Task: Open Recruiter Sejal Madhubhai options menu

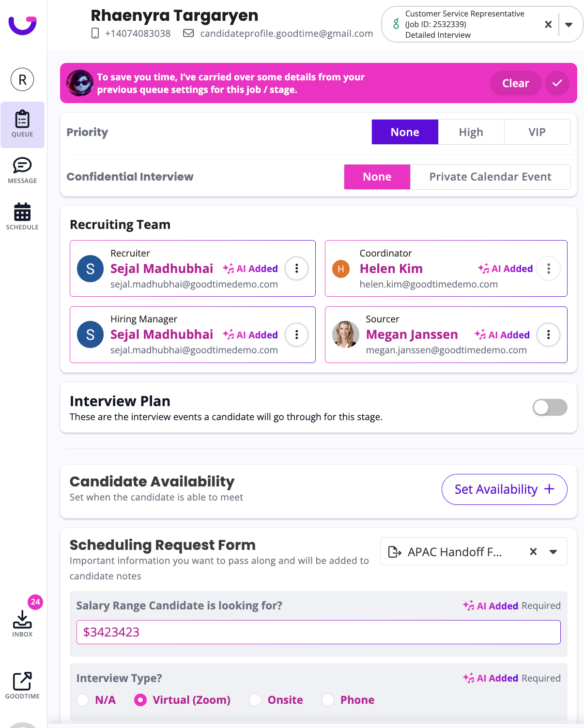Action: pyautogui.click(x=296, y=269)
